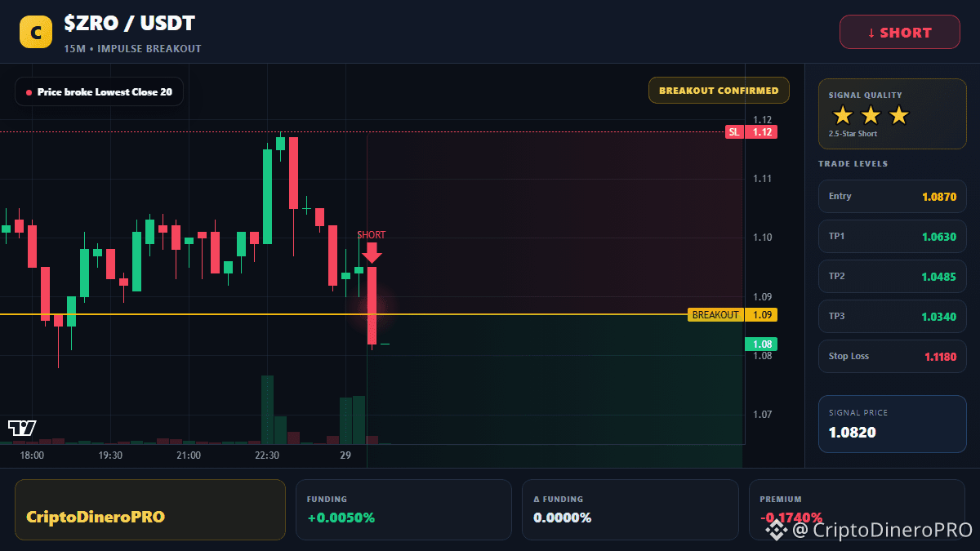Viewport: 980px width, 551px height.
Task: Click the CriptoDineroPRO brand card
Action: point(150,509)
